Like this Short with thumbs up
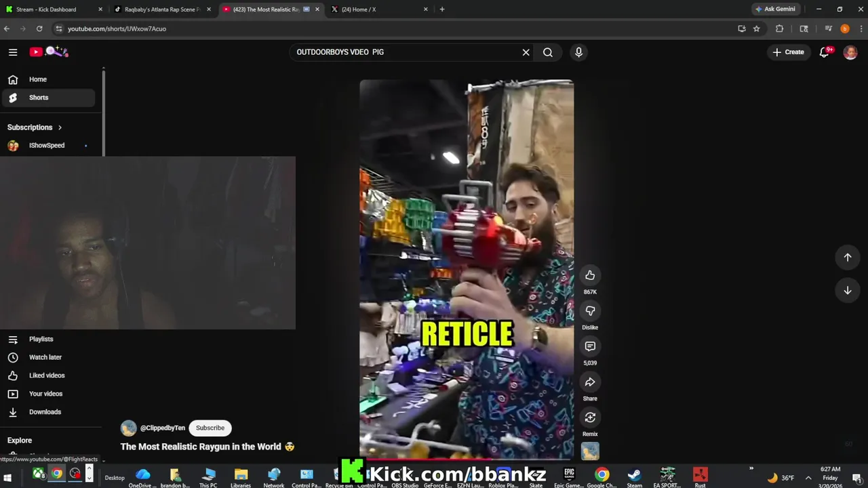 590,275
